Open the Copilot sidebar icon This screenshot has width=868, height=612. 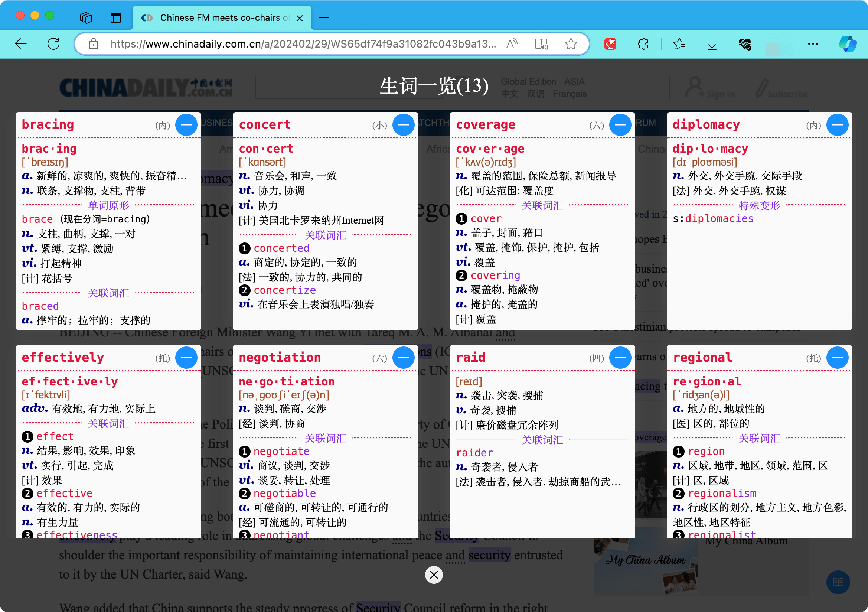pos(847,44)
